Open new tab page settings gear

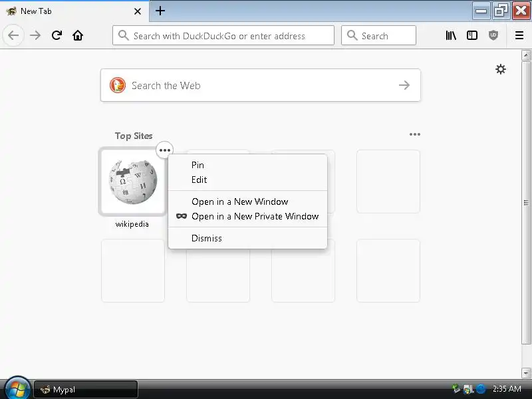point(501,69)
